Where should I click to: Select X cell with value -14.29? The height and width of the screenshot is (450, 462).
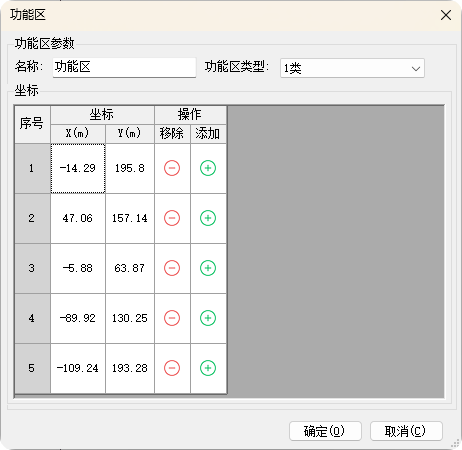78,168
